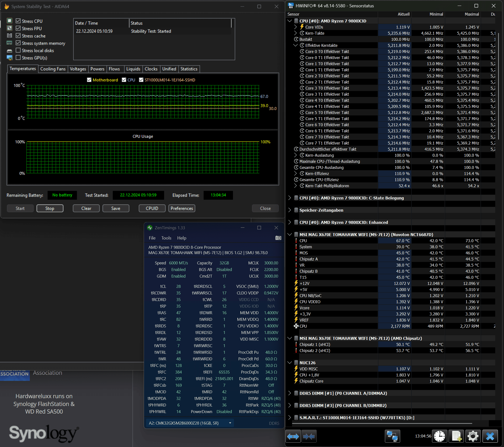The width and height of the screenshot is (504, 447).
Task: Open ZenTimings File menu
Action: pyautogui.click(x=152, y=238)
